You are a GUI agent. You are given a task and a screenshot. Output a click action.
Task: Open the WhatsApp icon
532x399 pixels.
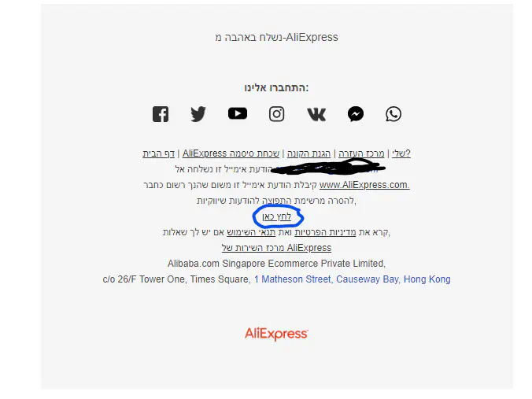(393, 114)
